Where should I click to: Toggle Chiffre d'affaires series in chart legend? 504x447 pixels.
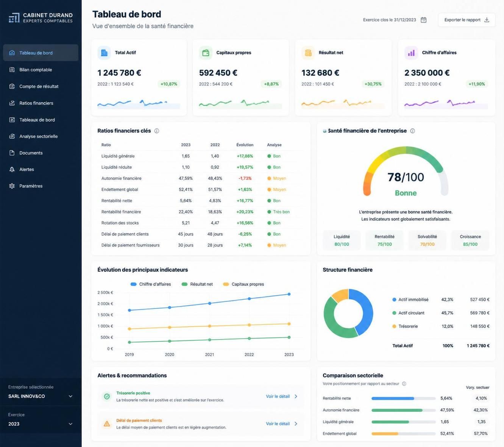click(150, 284)
